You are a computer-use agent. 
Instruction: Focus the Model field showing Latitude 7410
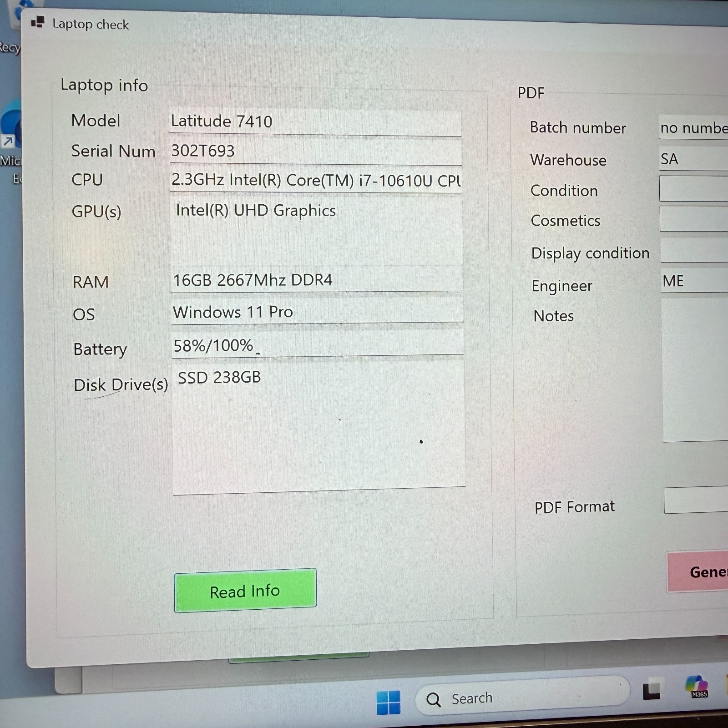click(x=315, y=122)
